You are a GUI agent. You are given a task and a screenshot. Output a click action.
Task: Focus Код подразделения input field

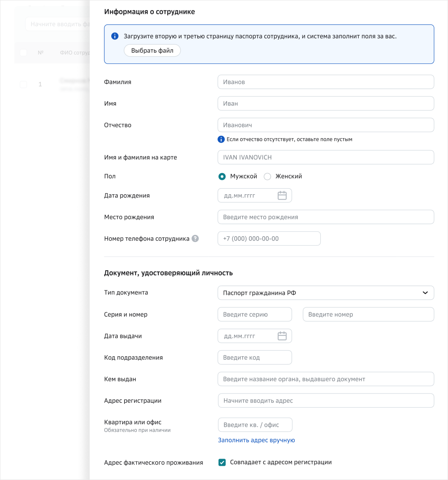coord(255,357)
